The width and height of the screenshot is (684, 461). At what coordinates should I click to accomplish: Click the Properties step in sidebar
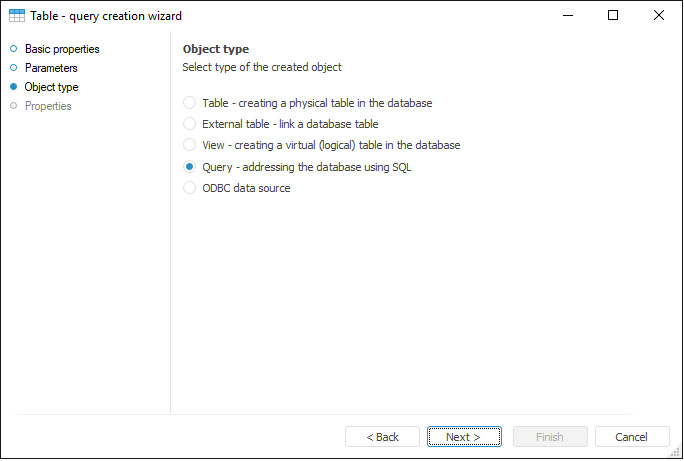48,106
